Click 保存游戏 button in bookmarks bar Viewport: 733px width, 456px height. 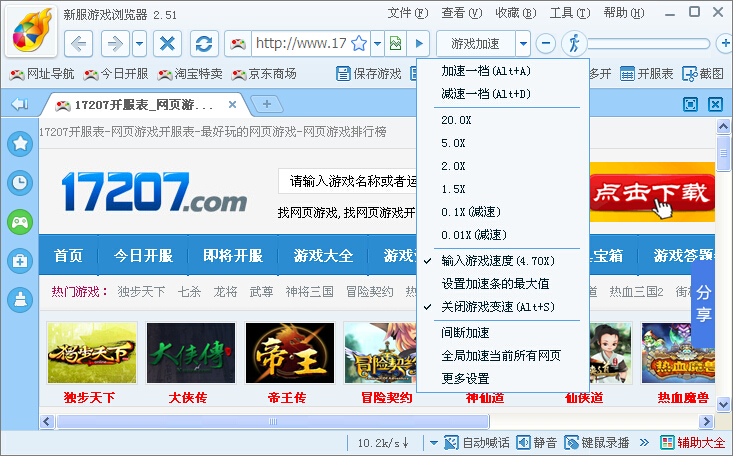[369, 74]
